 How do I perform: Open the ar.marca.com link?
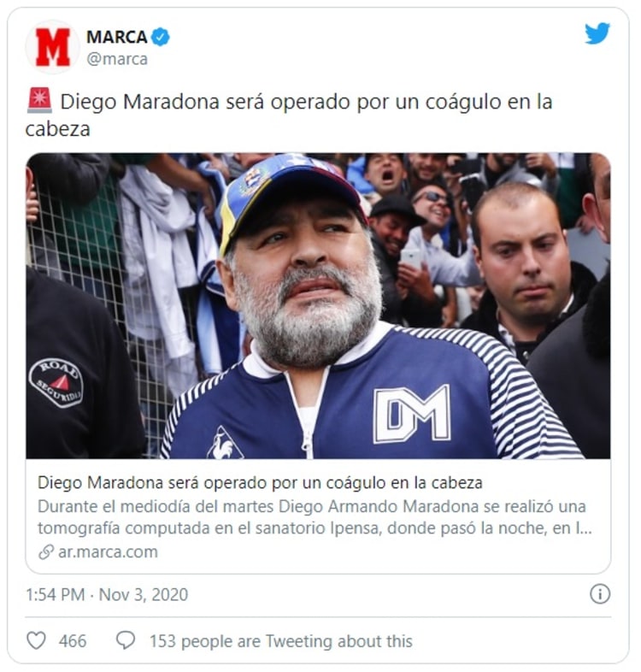[108, 552]
